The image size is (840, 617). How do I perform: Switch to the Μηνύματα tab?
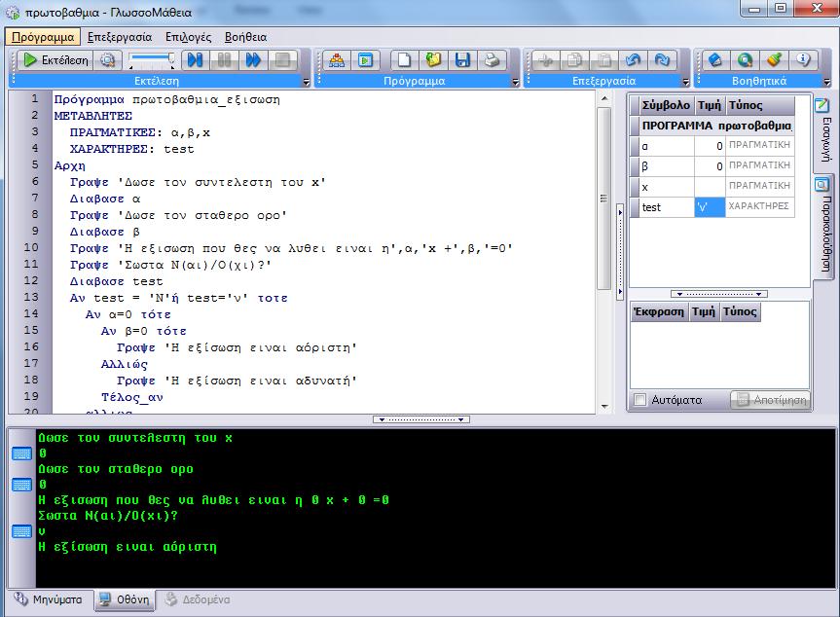[50, 599]
